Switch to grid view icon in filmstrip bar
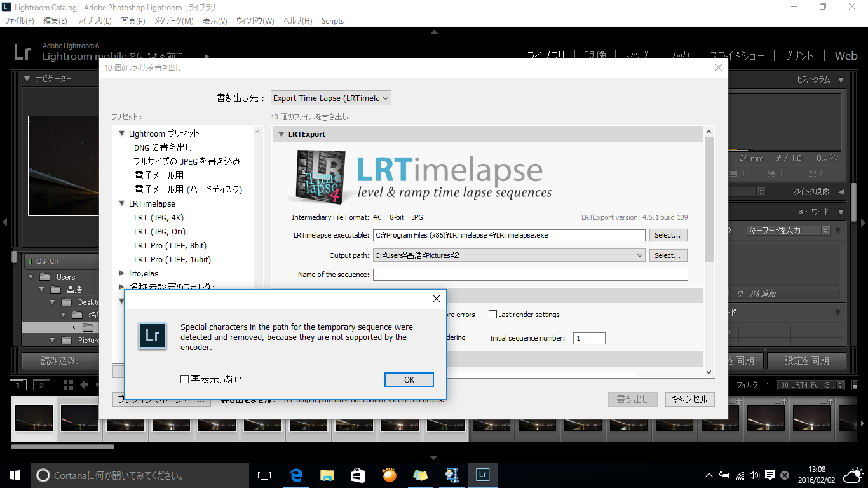Image resolution: width=868 pixels, height=488 pixels. coord(68,384)
